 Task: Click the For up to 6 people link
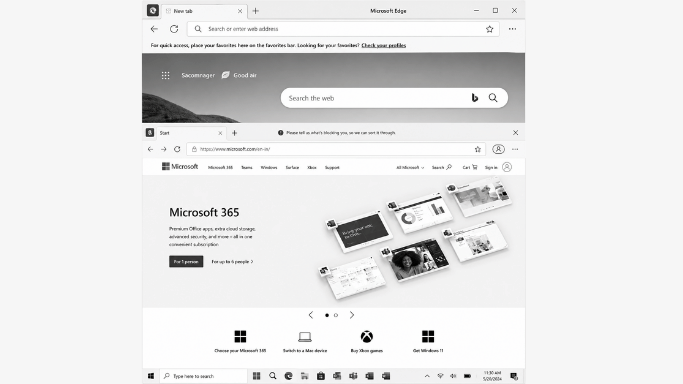(232, 262)
